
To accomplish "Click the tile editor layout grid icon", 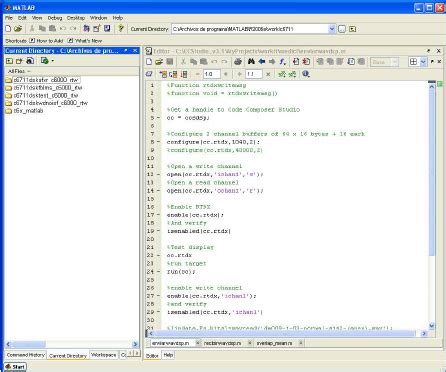I will click(413, 62).
